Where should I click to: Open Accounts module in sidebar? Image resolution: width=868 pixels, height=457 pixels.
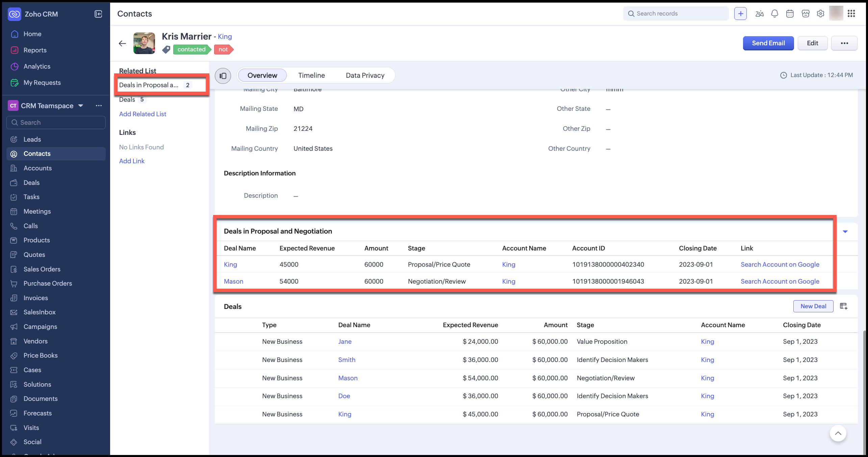pos(37,168)
